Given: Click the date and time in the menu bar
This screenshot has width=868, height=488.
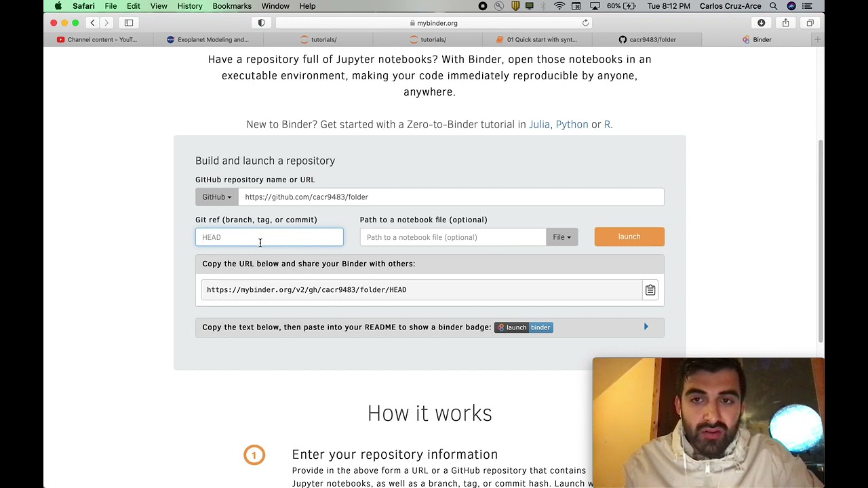Looking at the screenshot, I should click(669, 6).
